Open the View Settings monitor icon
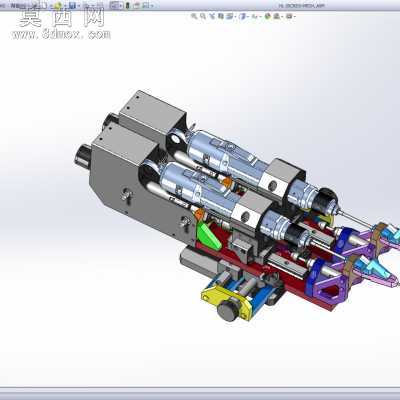Viewport: 400px width, 400px height. [289, 16]
